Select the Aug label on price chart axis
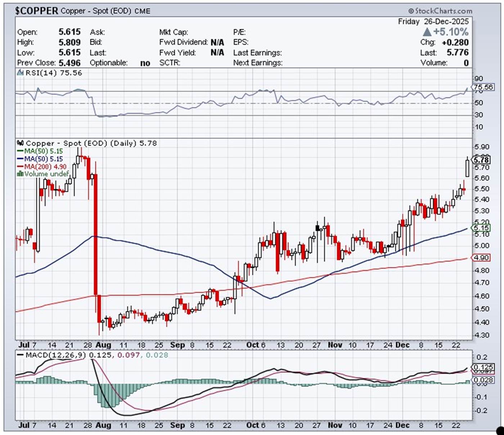 point(103,345)
